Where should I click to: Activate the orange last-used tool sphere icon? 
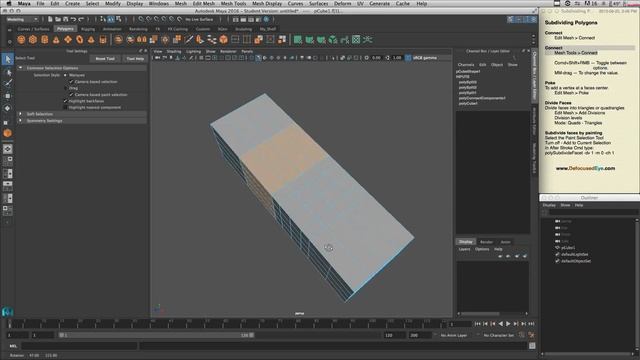pyautogui.click(x=7, y=133)
